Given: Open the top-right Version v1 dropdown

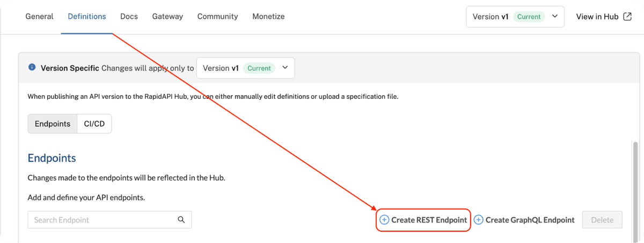Looking at the screenshot, I should point(515,17).
